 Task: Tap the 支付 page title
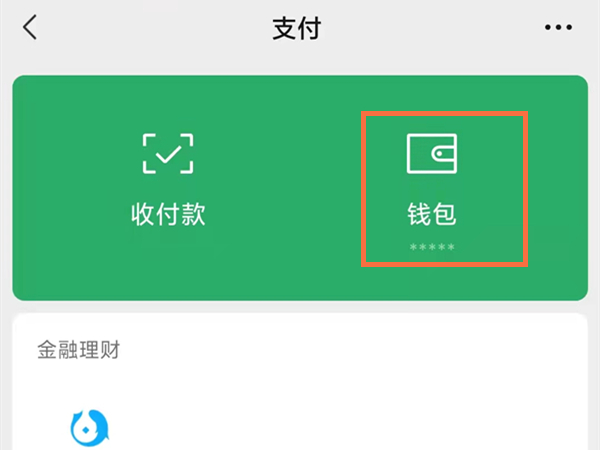(297, 28)
